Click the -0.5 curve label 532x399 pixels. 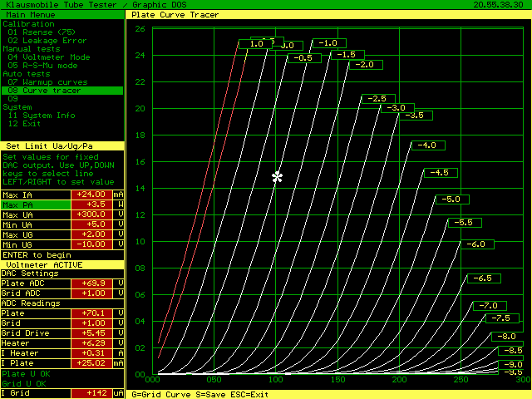[x=304, y=58]
